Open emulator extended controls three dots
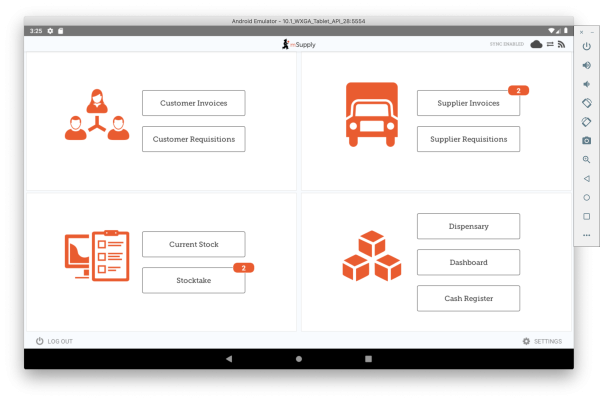 click(x=586, y=235)
